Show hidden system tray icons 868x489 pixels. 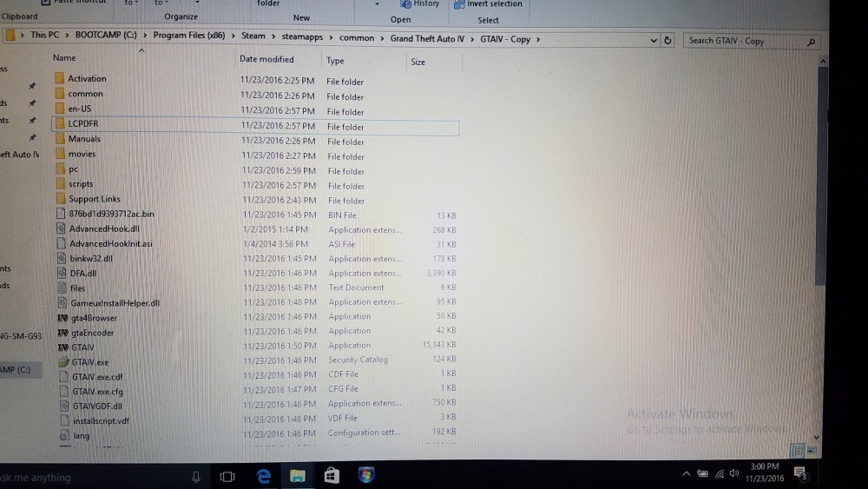pyautogui.click(x=687, y=473)
